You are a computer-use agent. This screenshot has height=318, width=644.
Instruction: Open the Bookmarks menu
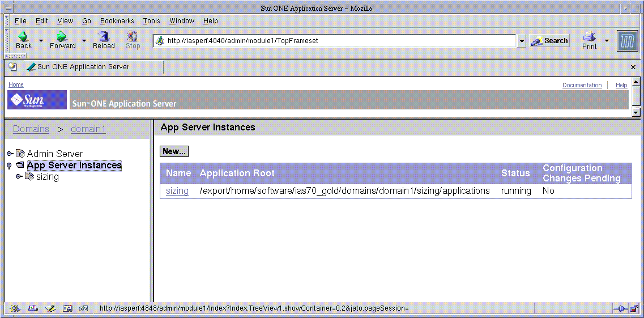coord(117,21)
